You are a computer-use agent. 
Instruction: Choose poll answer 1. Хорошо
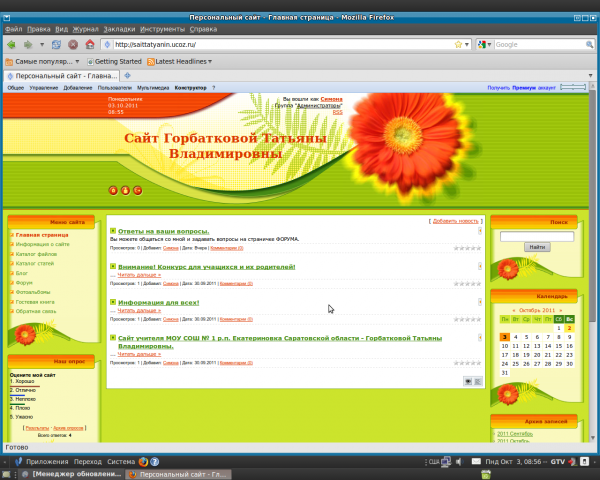pyautogui.click(x=22, y=381)
